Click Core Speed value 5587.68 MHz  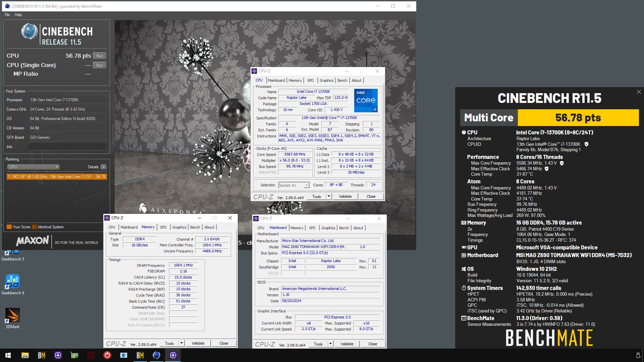pyautogui.click(x=295, y=155)
